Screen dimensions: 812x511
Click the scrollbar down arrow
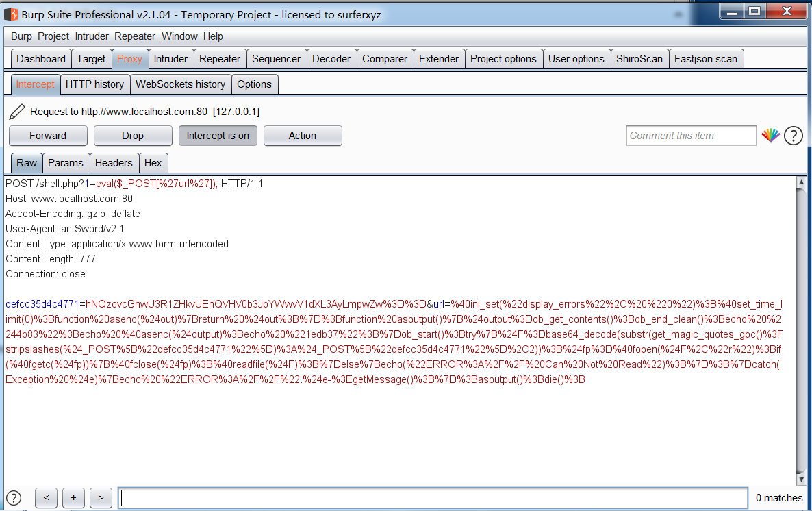point(801,480)
